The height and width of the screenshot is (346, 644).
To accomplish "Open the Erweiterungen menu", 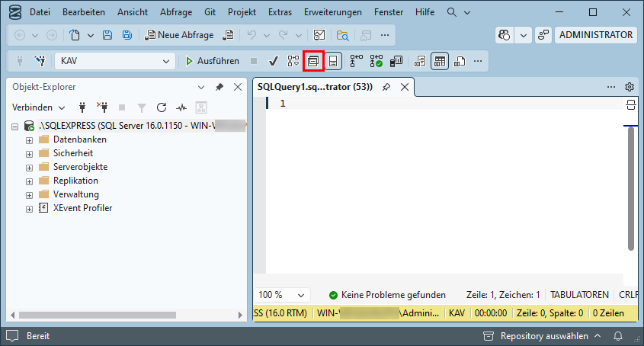I will pos(333,12).
